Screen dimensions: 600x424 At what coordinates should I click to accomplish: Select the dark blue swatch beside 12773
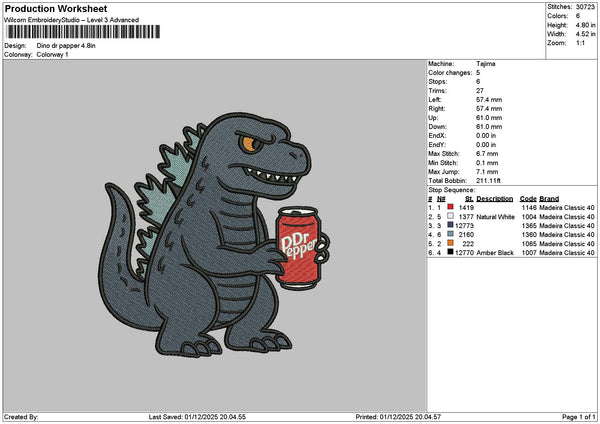click(x=450, y=225)
